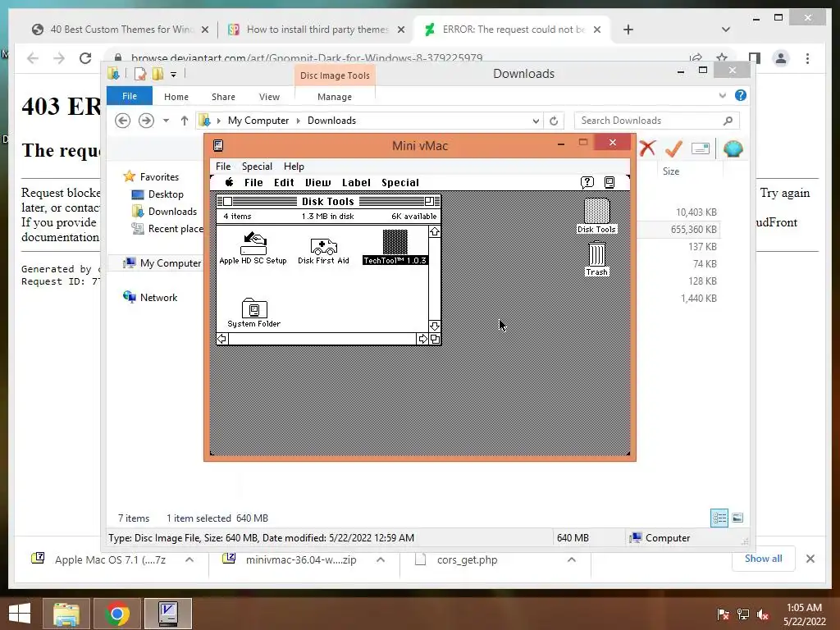Open the address bar history dropdown

click(536, 121)
